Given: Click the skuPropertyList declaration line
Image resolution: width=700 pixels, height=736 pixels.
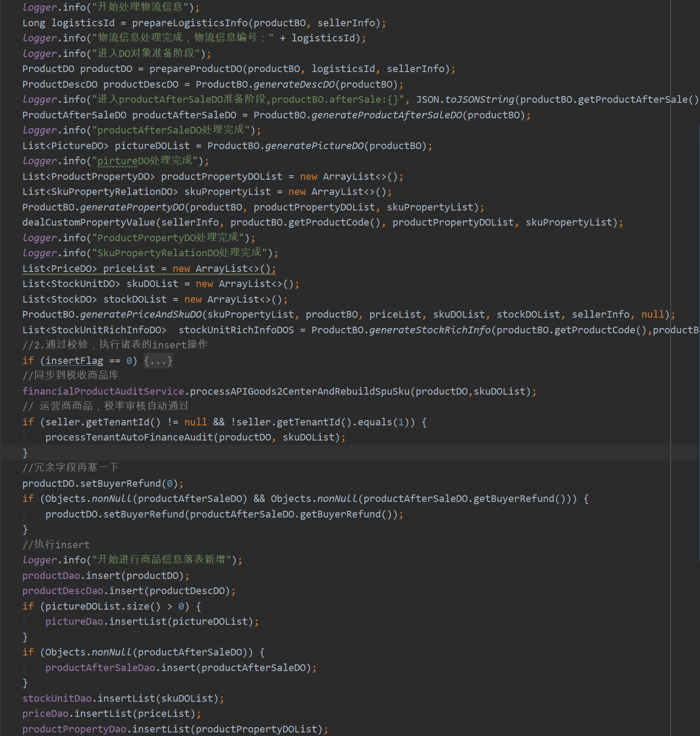Looking at the screenshot, I should click(x=207, y=192).
